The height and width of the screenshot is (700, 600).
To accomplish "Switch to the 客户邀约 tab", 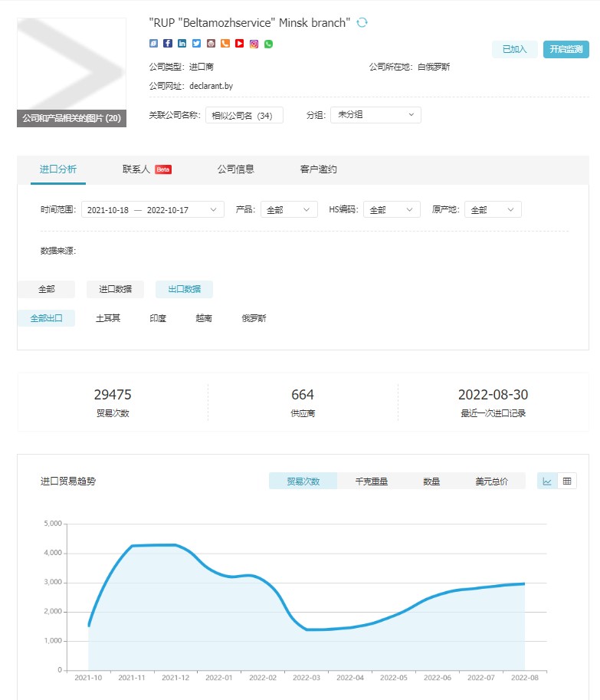I will tap(319, 169).
